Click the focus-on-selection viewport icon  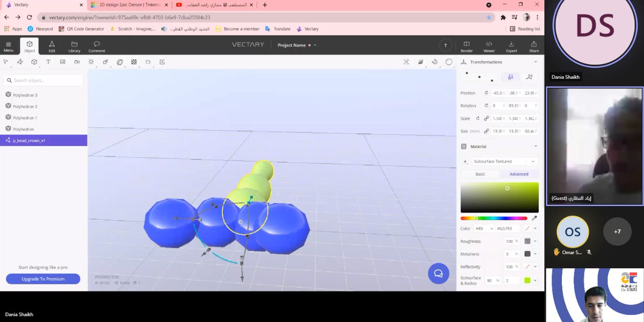pos(406,62)
